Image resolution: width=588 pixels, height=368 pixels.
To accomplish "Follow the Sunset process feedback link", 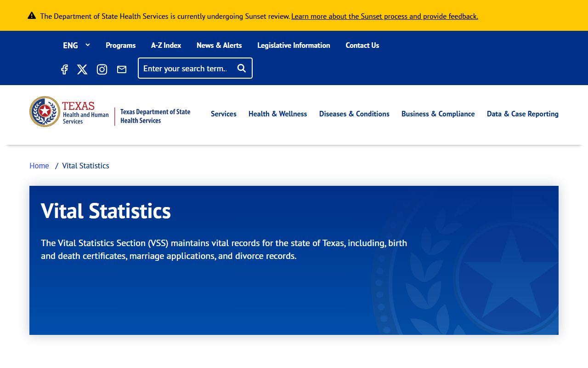I will coord(384,16).
